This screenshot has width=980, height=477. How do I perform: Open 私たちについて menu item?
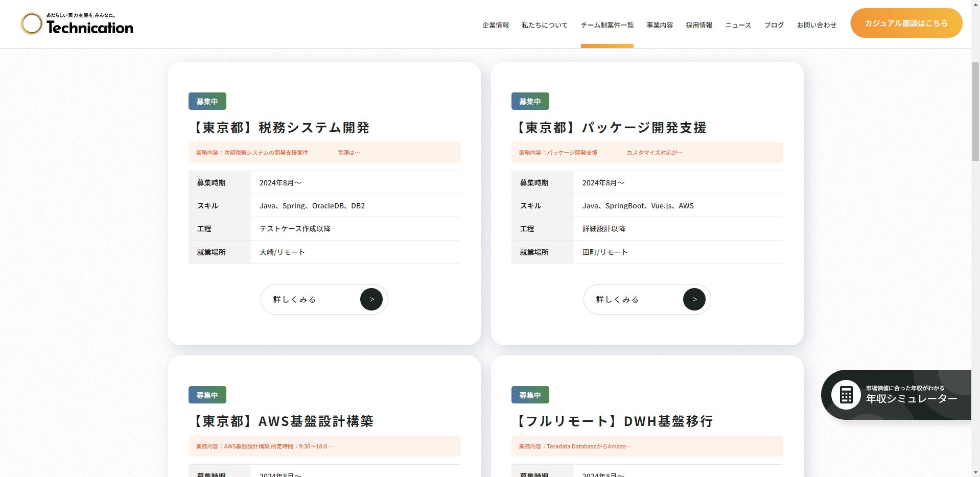point(545,25)
